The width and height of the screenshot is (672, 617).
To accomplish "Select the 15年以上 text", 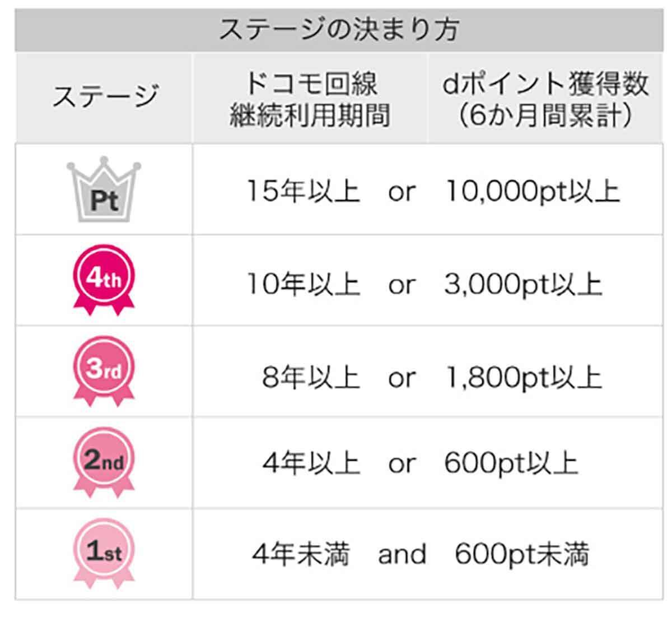I will 304,192.
